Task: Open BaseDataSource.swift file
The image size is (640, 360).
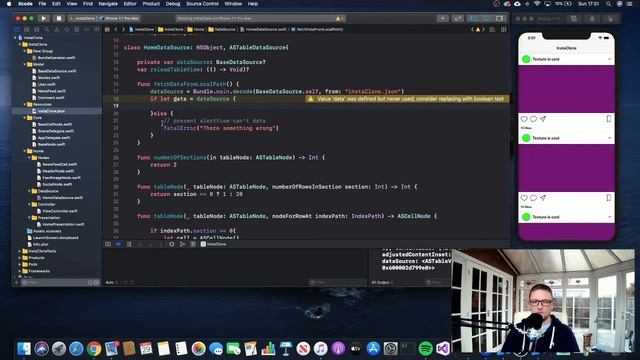Action: tap(57, 71)
